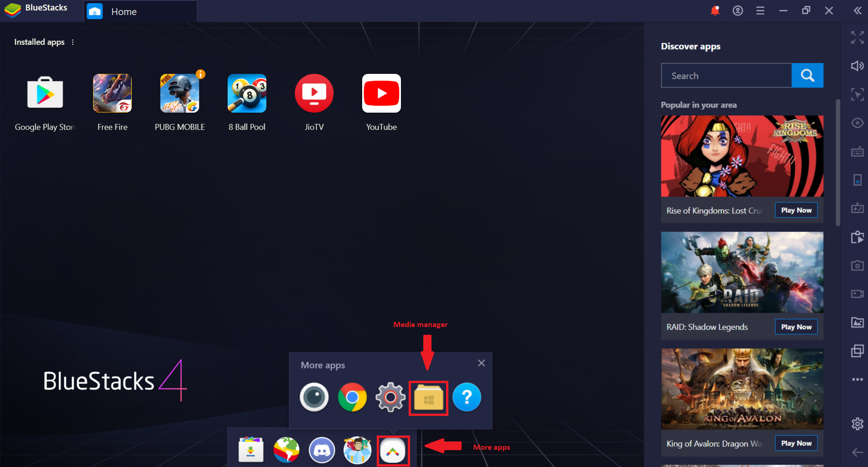The image size is (868, 467).
Task: Open Help question mark icon
Action: [467, 397]
